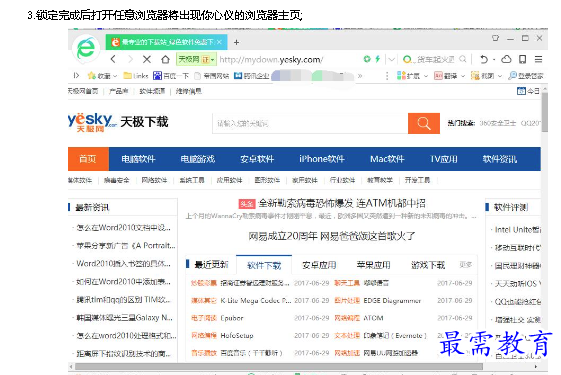This screenshot has height=375, width=561.
Task: Click the mobile device icon in toolbar
Action: tap(522, 59)
